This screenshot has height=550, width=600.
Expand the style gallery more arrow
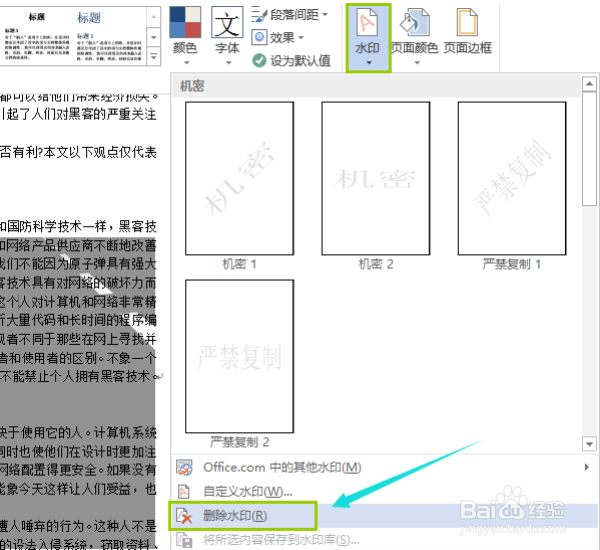[x=153, y=57]
